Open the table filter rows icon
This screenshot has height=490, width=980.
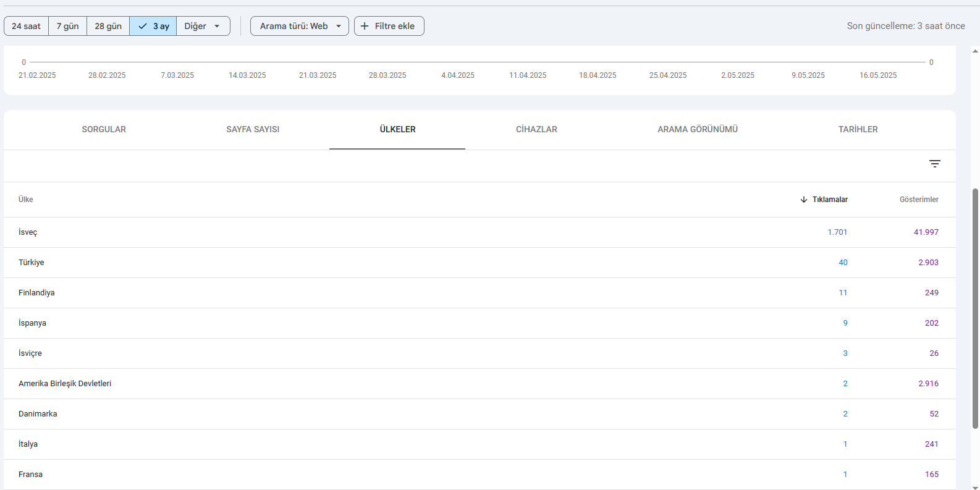(934, 164)
